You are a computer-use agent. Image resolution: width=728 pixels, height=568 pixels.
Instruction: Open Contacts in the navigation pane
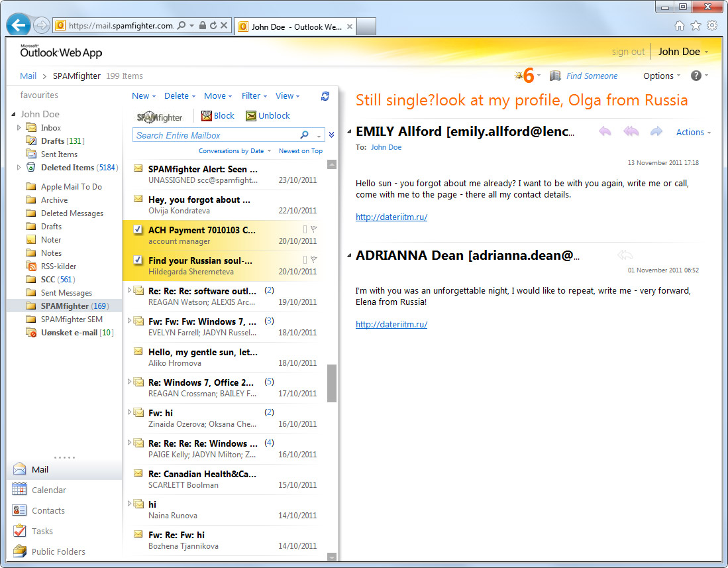click(48, 510)
